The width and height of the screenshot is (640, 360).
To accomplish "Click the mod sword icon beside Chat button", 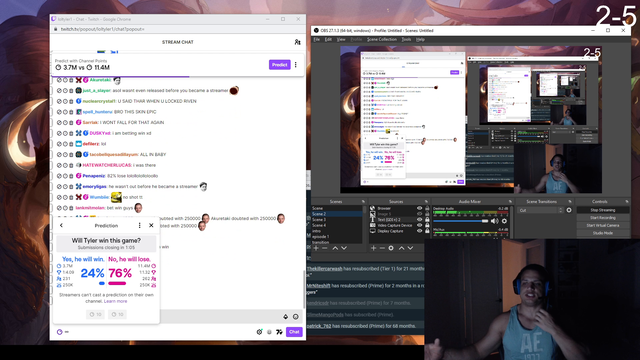I will [x=279, y=332].
